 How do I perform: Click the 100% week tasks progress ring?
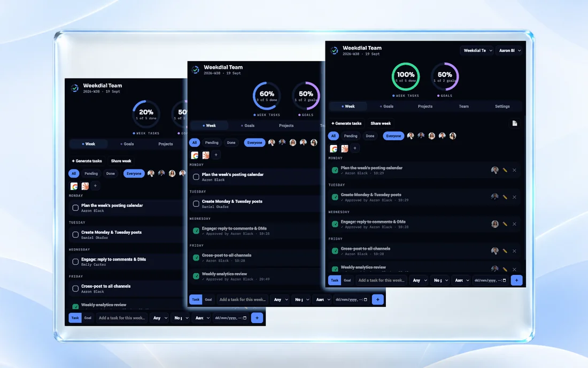[x=405, y=76]
